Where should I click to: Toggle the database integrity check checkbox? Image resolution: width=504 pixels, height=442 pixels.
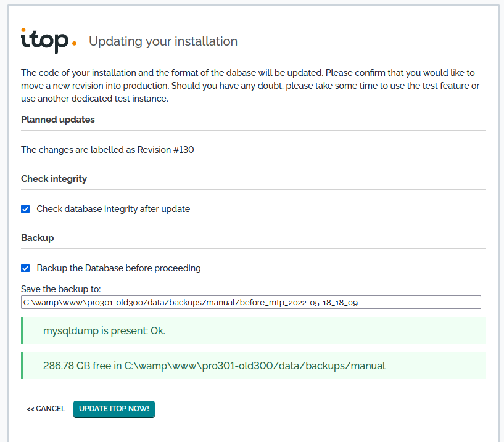25,209
